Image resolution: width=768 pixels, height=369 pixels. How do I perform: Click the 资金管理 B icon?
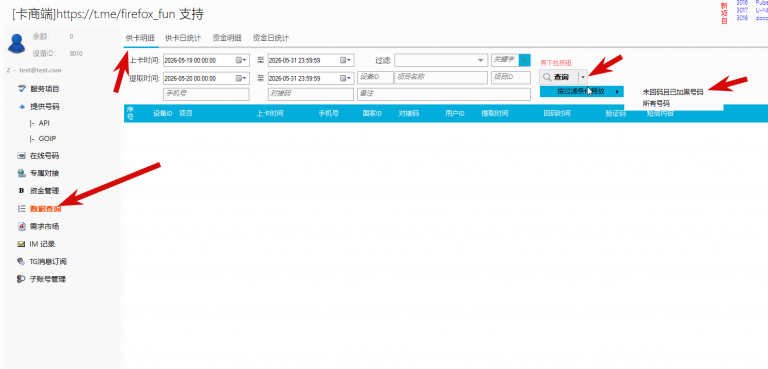tap(21, 191)
